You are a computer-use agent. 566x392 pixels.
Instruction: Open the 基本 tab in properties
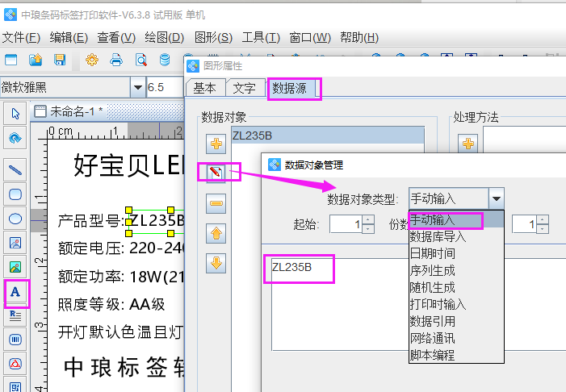click(204, 89)
